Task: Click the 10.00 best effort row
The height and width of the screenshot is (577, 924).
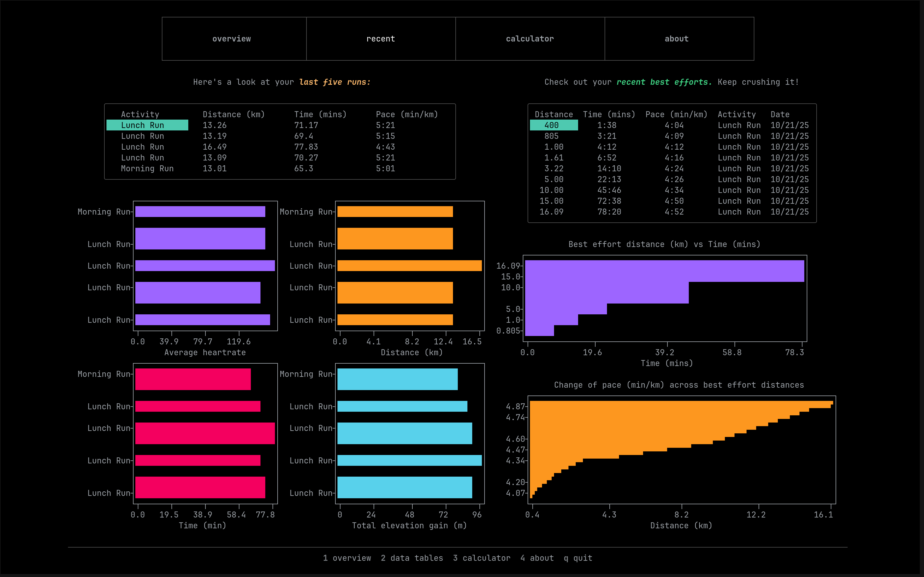Action: click(x=551, y=190)
